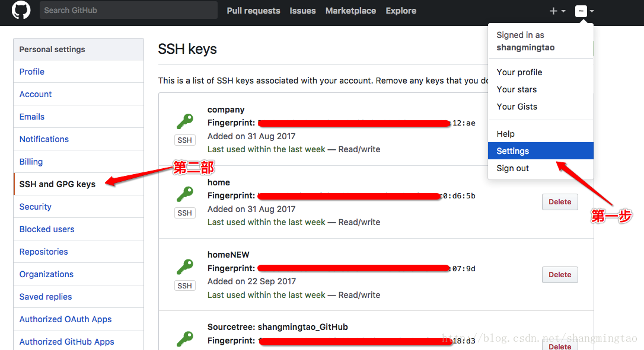Viewport: 644px width, 350px height.
Task: Click the key icon for company
Action: point(185,121)
